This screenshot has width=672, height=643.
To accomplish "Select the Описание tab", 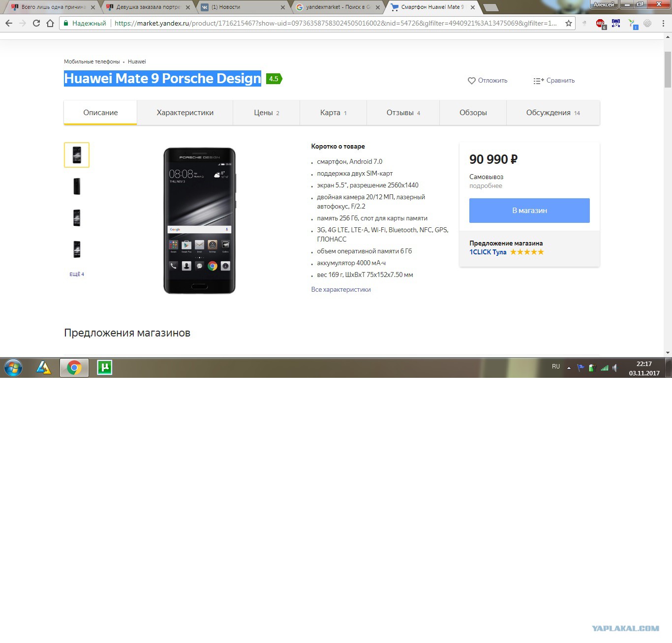I will click(100, 113).
